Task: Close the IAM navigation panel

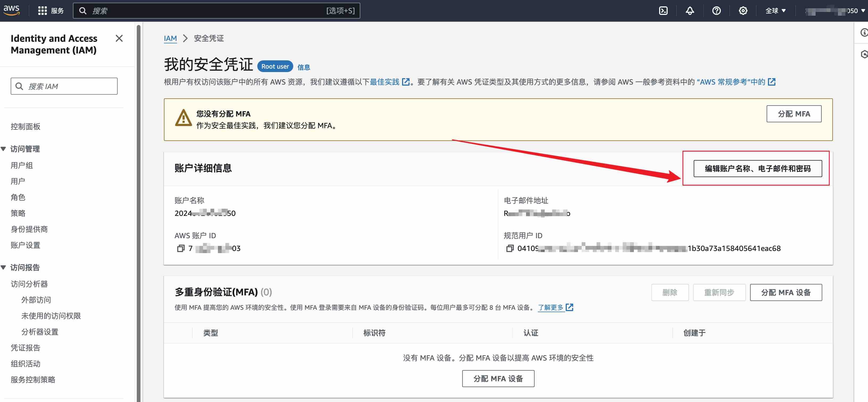Action: (119, 38)
